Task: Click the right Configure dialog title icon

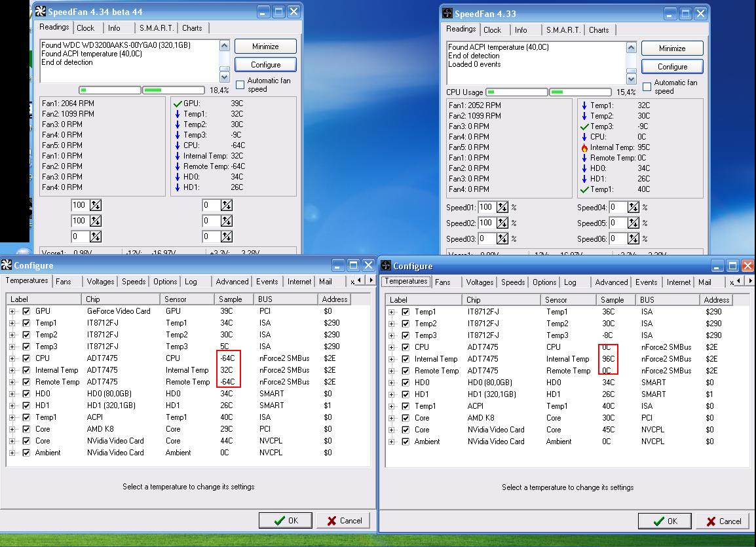Action: [386, 265]
